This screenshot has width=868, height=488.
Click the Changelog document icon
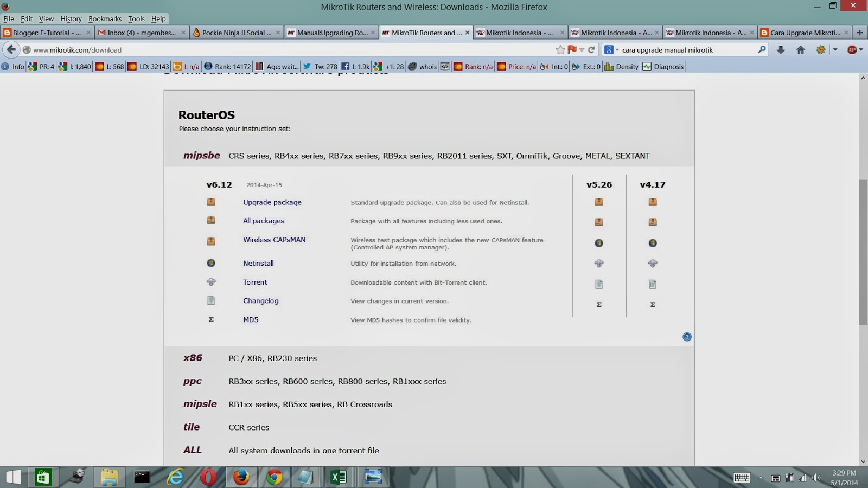[211, 300]
